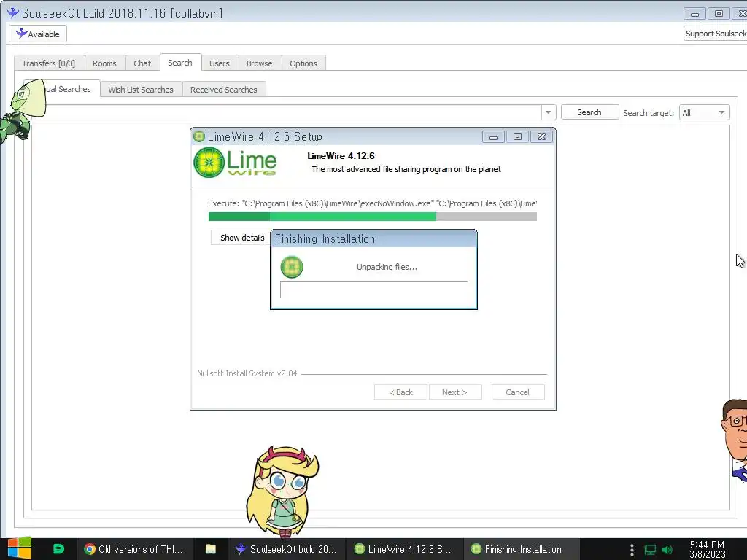Open File Explorer from the taskbar
Screen dimensions: 747x560
coord(211,549)
